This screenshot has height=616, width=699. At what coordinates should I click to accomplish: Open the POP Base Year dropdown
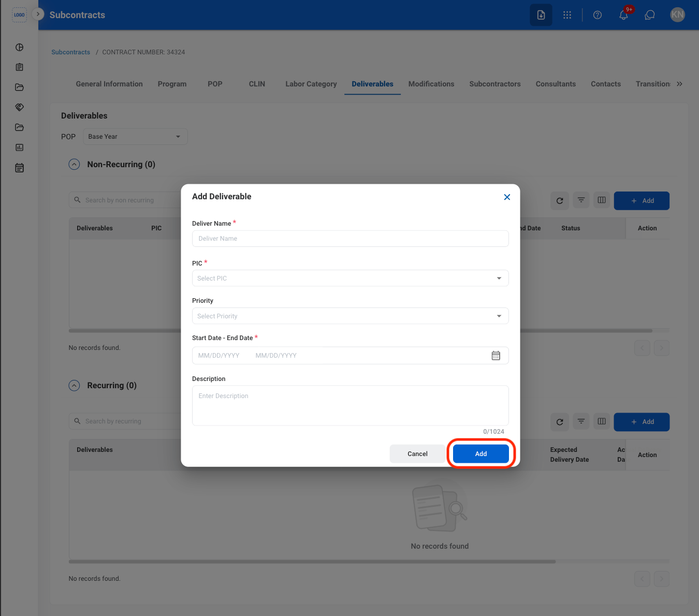pyautogui.click(x=135, y=137)
